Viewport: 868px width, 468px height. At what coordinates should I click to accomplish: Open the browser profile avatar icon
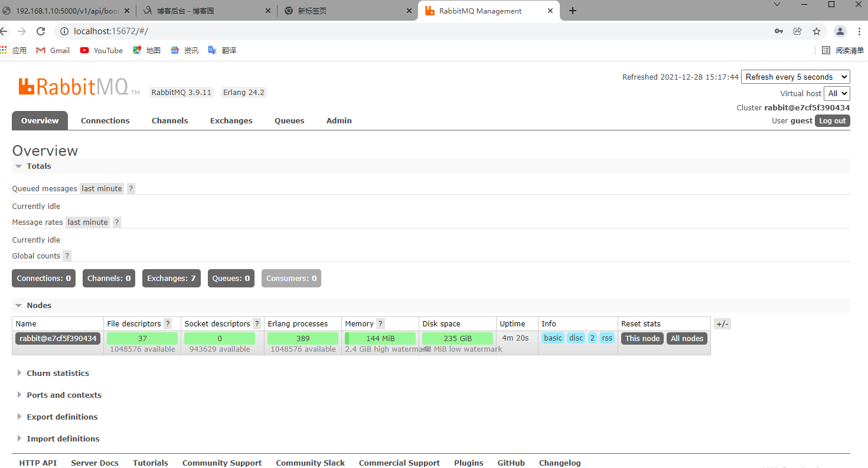pyautogui.click(x=840, y=31)
